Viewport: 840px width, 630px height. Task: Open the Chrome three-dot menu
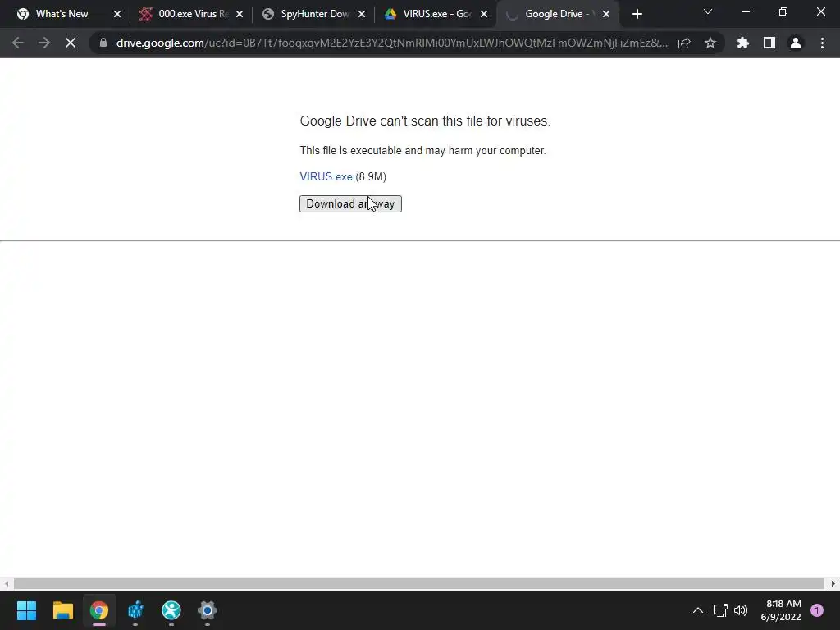coord(822,43)
